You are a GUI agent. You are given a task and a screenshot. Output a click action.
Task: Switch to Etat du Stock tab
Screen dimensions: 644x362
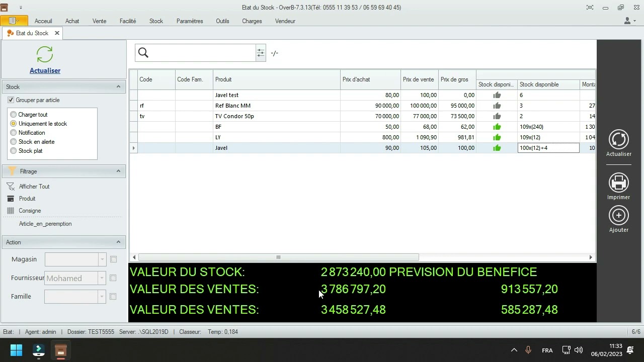click(x=32, y=33)
